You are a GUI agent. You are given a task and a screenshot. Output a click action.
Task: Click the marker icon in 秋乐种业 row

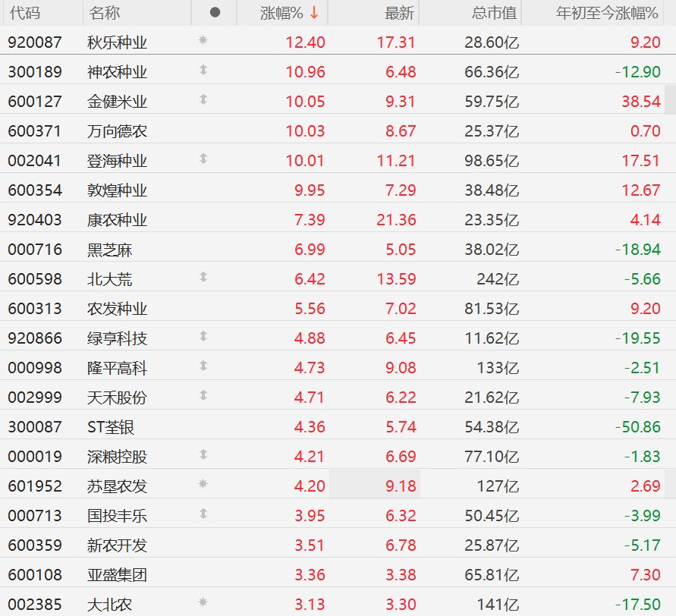(x=203, y=40)
